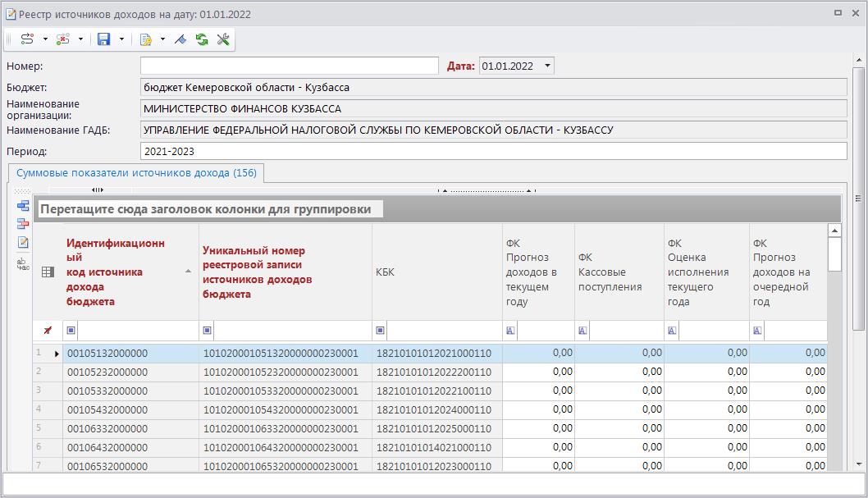Viewport: 868px width, 498px height.
Task: Select the Суммовые показатели источников дохода tab
Action: pos(136,172)
